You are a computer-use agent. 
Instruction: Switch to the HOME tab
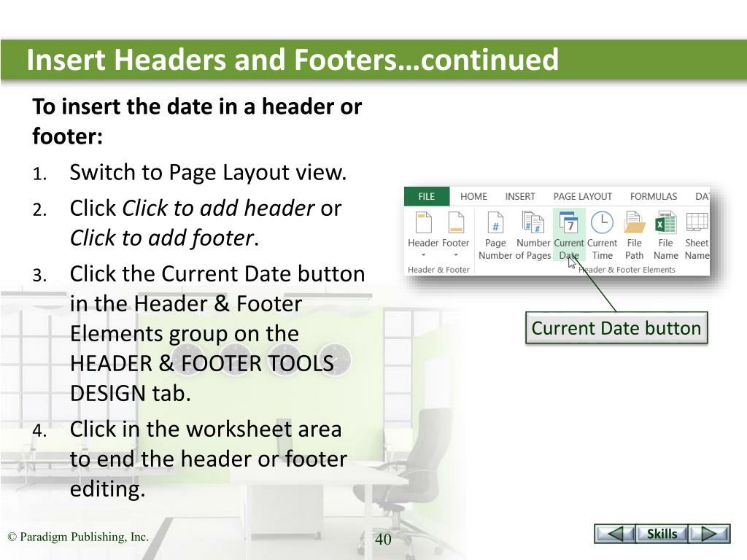tap(473, 196)
